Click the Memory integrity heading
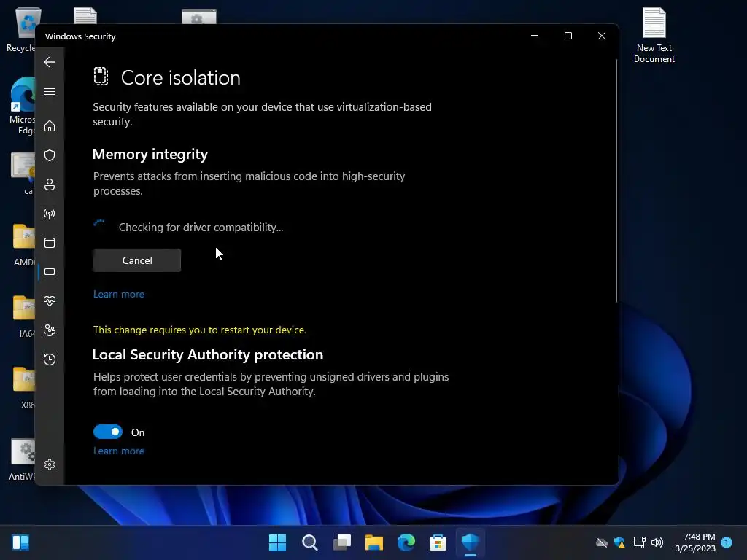 [150, 155]
